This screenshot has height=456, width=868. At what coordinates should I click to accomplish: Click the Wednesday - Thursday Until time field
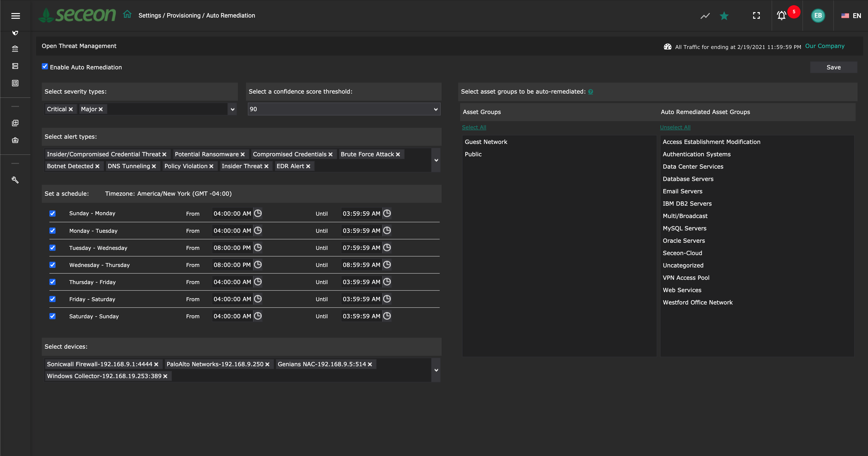[x=361, y=265]
